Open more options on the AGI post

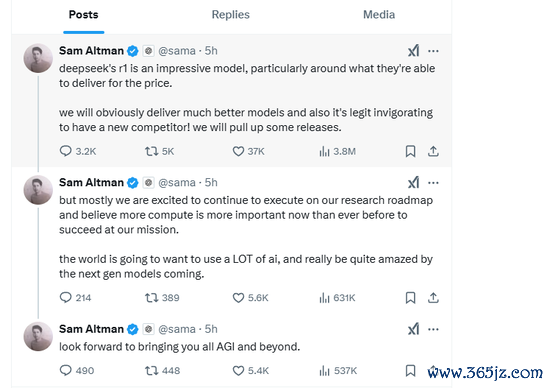(x=434, y=329)
